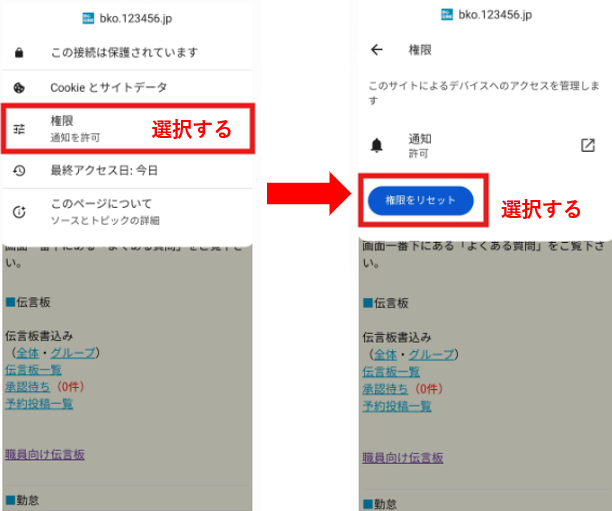Open 承認待ち link in the right screen
Screen dimensions: 612x511
click(384, 388)
